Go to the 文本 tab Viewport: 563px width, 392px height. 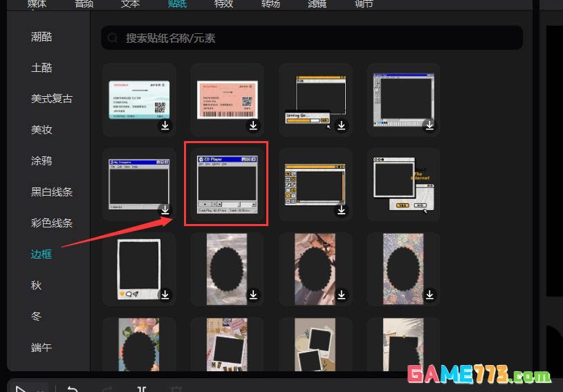(130, 4)
